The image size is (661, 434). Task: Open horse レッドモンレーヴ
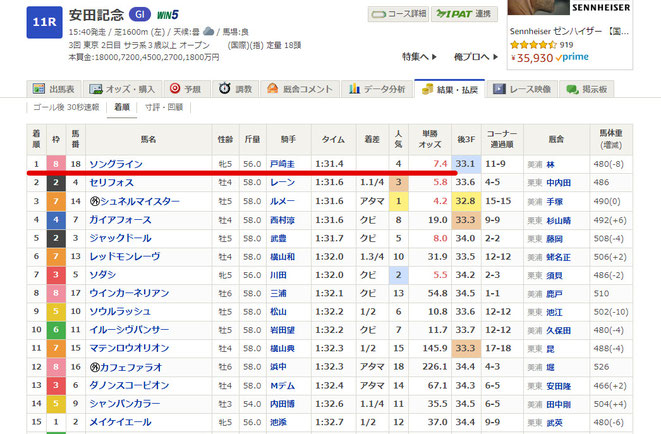[x=125, y=257]
